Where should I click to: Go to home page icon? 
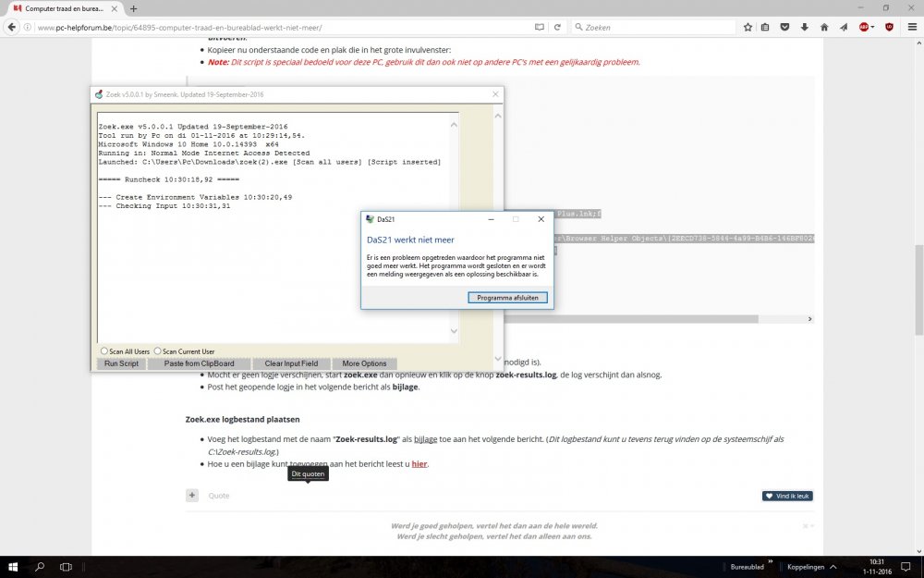point(824,27)
